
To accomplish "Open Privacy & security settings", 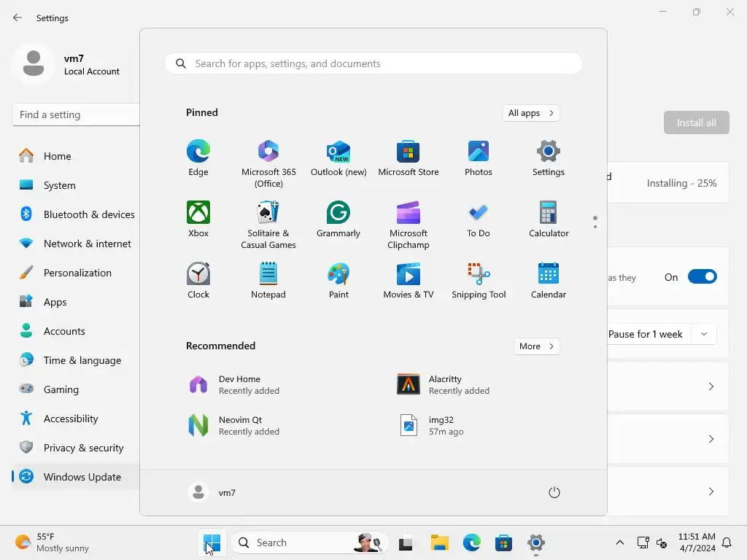I will point(76,448).
